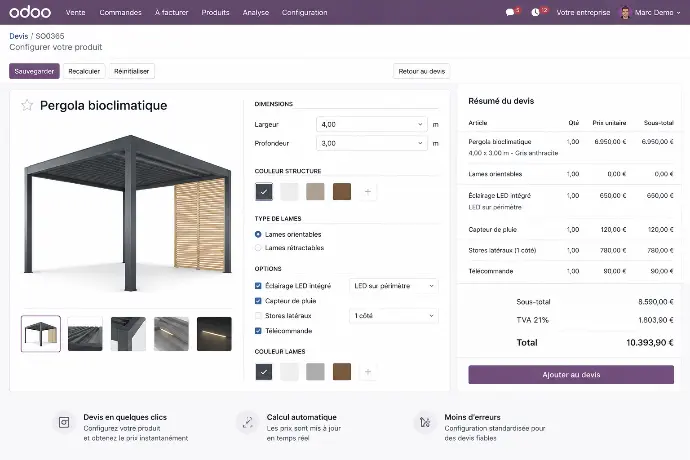Click the Recalculer button
This screenshot has height=460, width=690.
click(x=84, y=71)
